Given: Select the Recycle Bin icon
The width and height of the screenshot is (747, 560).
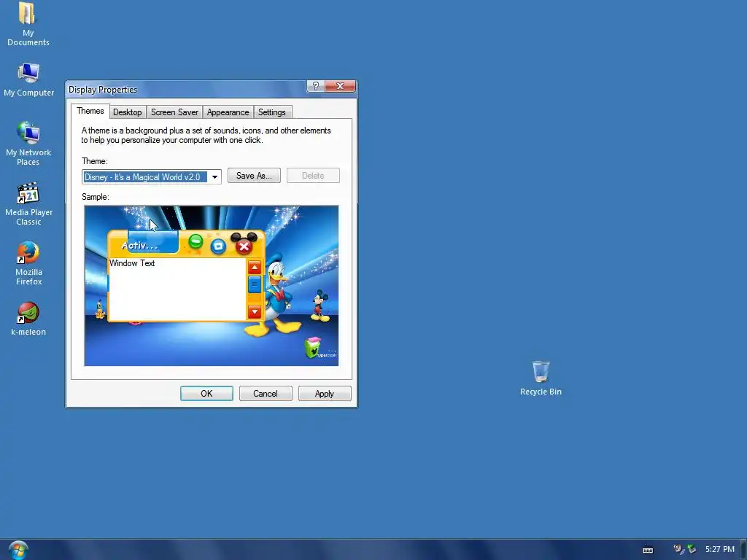Looking at the screenshot, I should click(541, 378).
